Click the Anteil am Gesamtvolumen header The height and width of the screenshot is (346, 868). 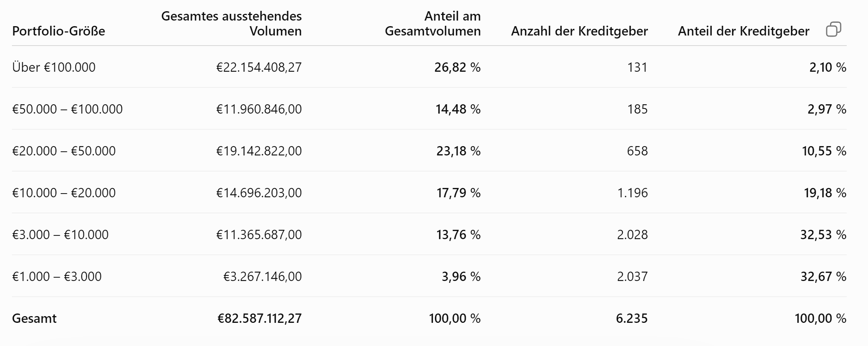pos(433,24)
